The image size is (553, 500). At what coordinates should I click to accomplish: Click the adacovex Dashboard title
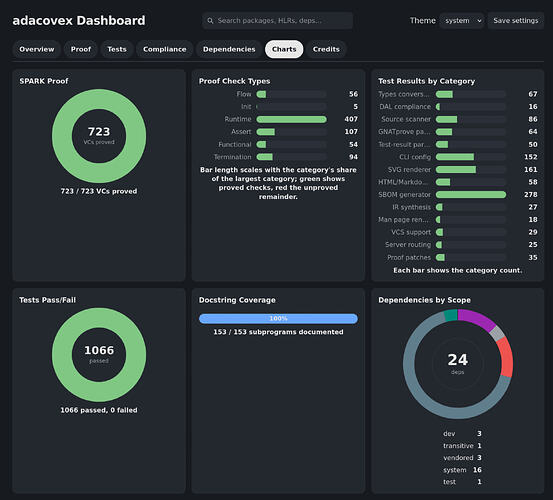point(79,20)
